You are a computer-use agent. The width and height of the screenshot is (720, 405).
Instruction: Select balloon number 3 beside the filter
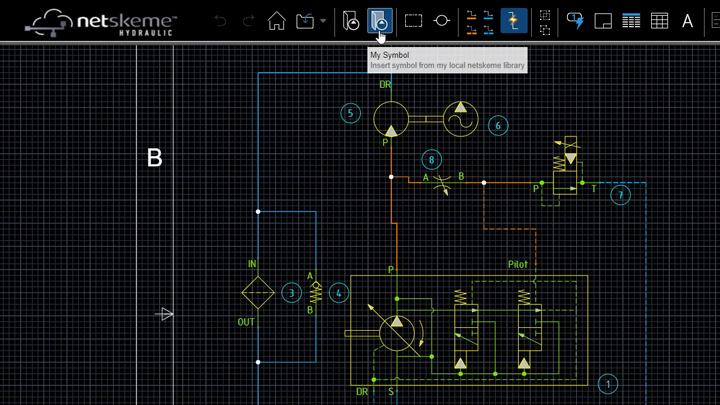291,292
